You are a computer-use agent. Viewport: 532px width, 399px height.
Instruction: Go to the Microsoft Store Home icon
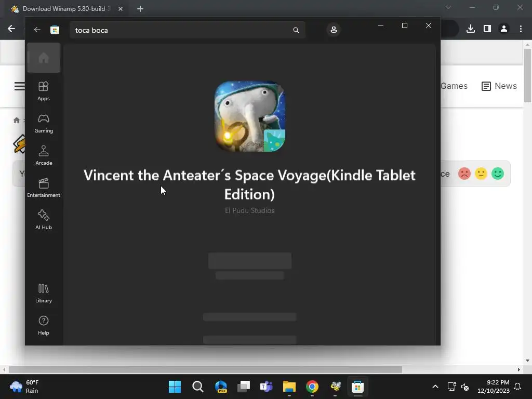click(44, 58)
